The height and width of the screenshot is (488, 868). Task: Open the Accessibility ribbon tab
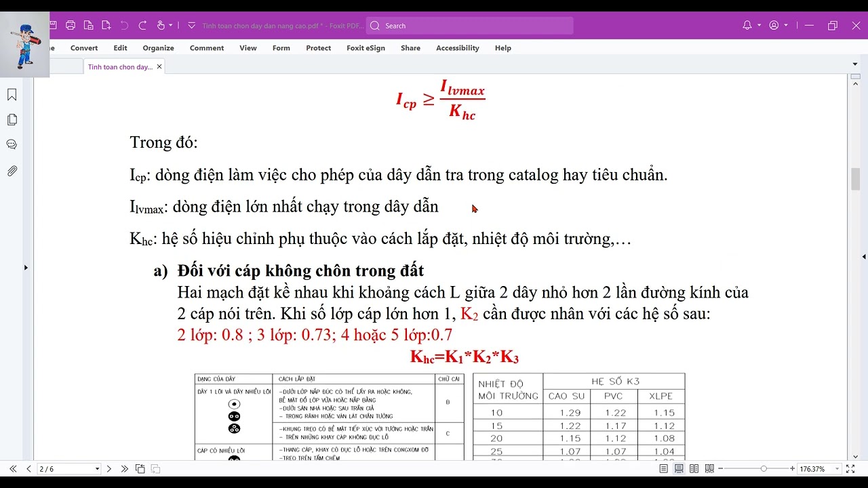pyautogui.click(x=458, y=48)
